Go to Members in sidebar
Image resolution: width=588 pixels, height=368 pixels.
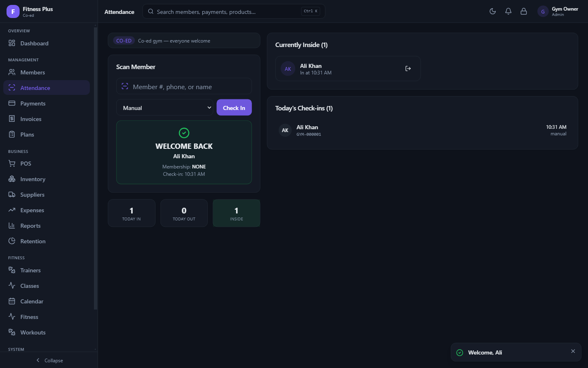[47, 72]
